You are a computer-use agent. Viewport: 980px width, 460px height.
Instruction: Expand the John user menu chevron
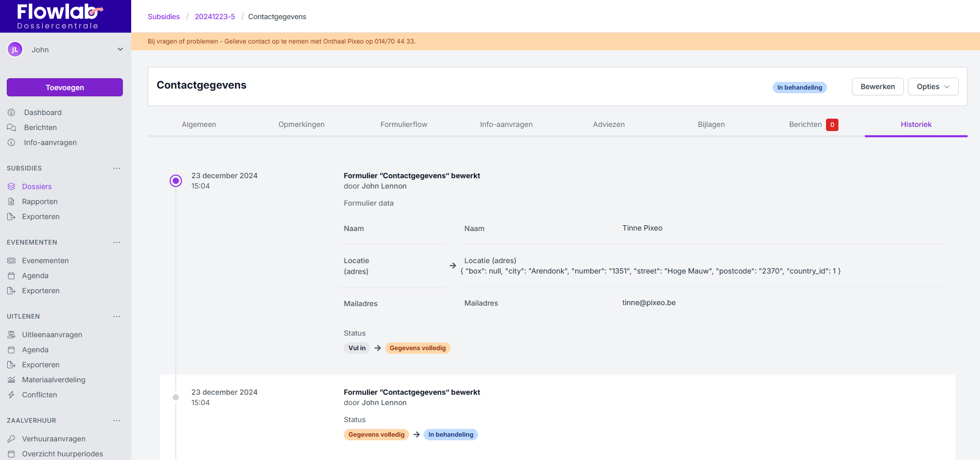click(x=120, y=50)
